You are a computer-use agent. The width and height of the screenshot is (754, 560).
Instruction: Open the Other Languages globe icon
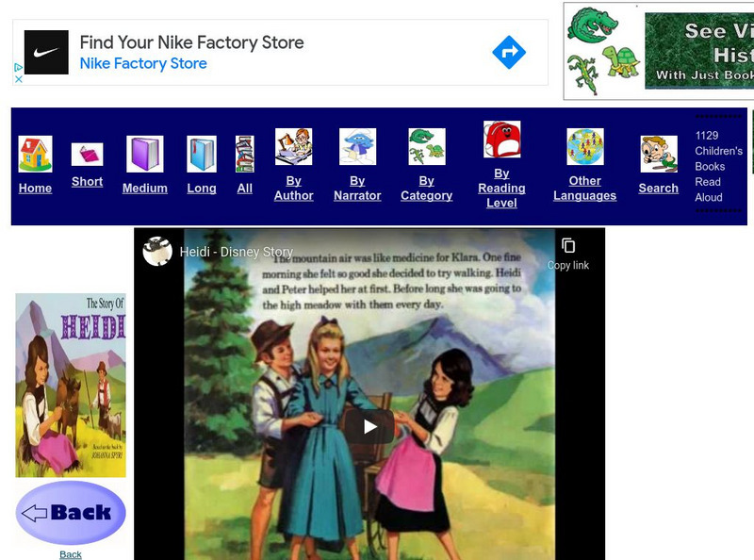pos(584,146)
